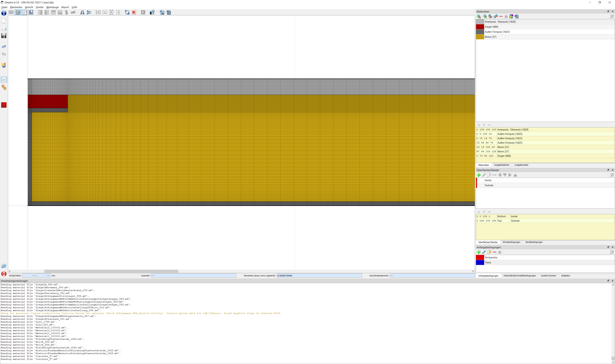Switch to the Randbedingungen tab

534,242
